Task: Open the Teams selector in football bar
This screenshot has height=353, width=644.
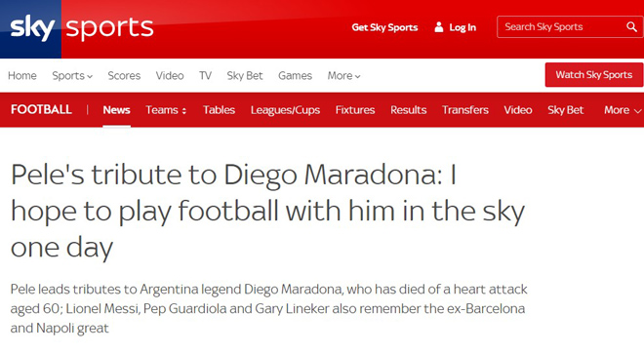Action: click(x=166, y=110)
